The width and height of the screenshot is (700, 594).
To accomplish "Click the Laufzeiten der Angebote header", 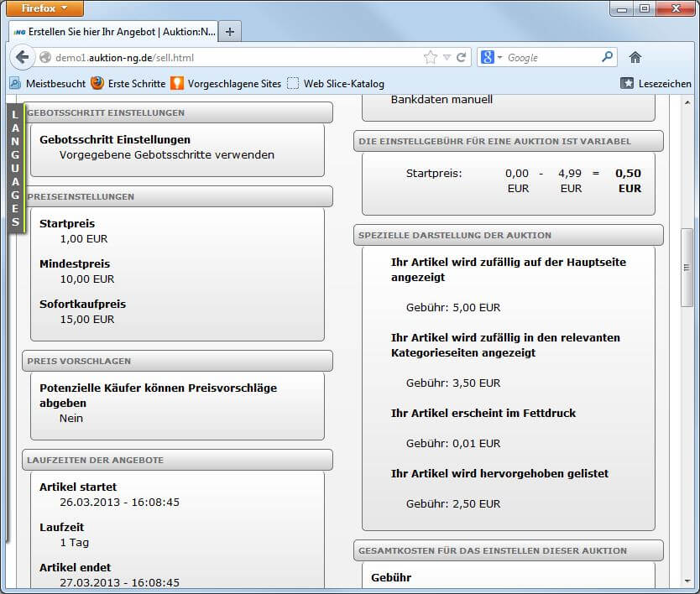I will (x=177, y=460).
